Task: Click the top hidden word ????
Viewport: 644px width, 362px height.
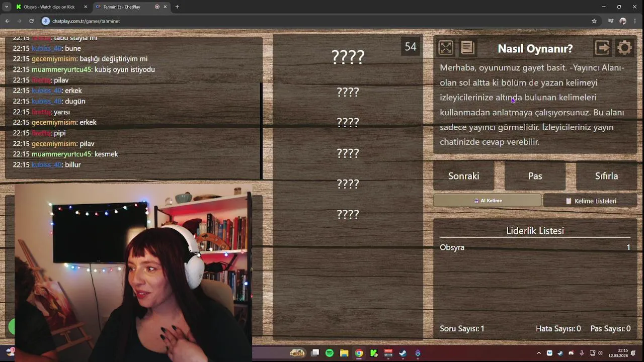Action: tap(348, 57)
